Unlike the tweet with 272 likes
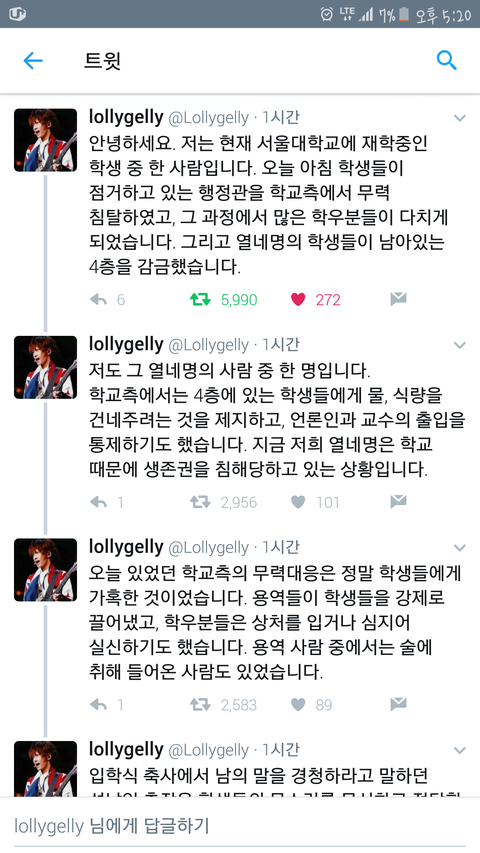The height and width of the screenshot is (853, 480). click(x=298, y=299)
